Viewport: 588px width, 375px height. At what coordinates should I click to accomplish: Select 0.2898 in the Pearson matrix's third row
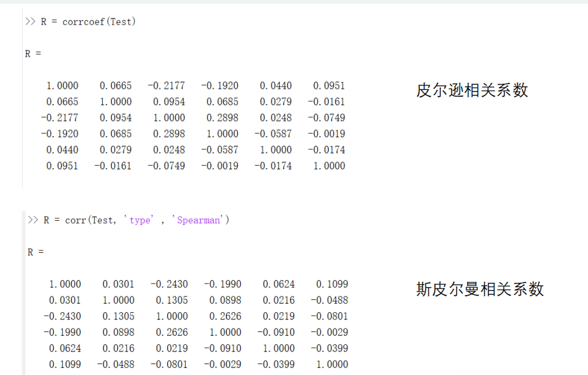[222, 118]
